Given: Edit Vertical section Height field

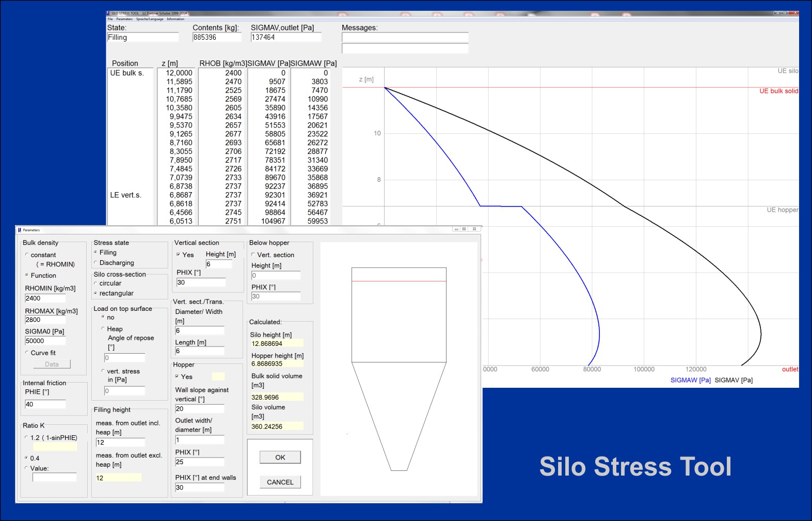Looking at the screenshot, I should pos(219,264).
